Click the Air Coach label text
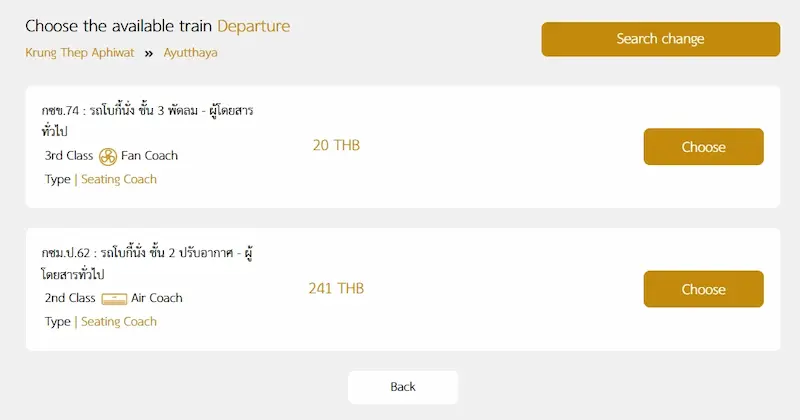Image resolution: width=800 pixels, height=420 pixels. [x=157, y=298]
